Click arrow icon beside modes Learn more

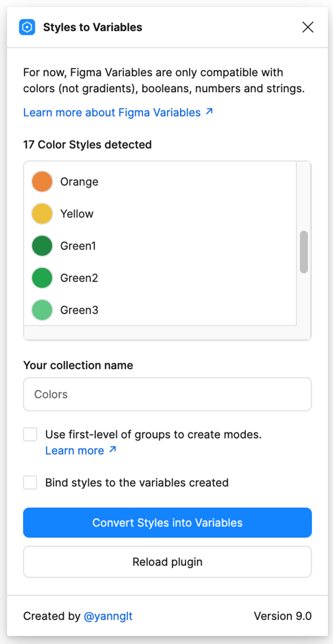(x=113, y=450)
